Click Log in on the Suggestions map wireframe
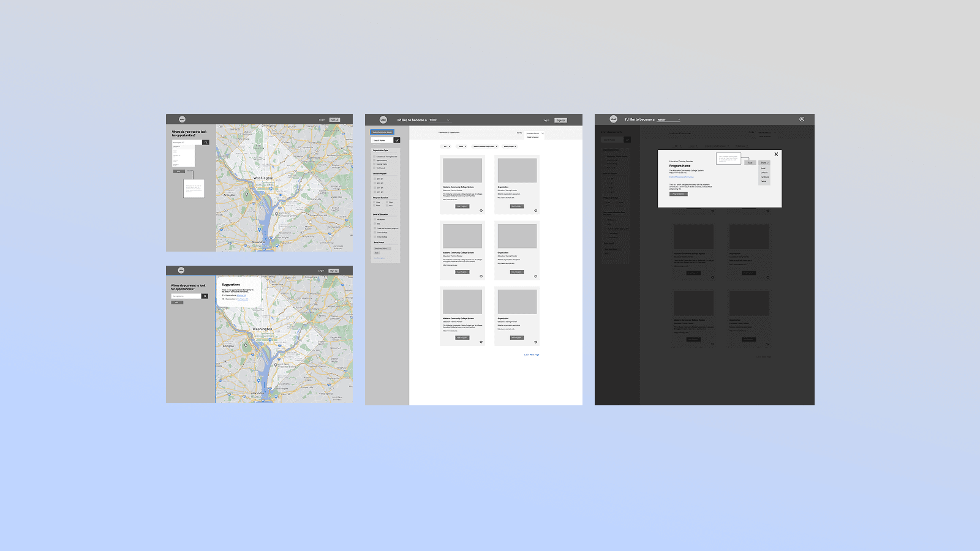 321,271
